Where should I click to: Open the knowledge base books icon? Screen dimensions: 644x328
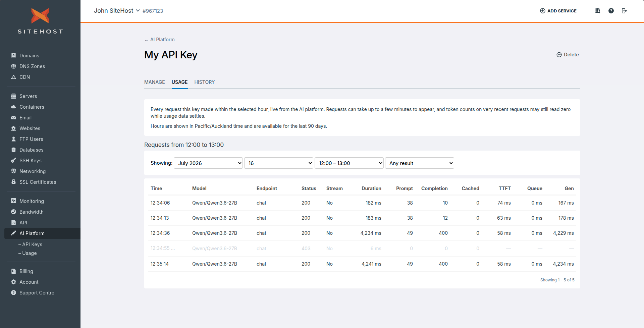click(x=598, y=11)
